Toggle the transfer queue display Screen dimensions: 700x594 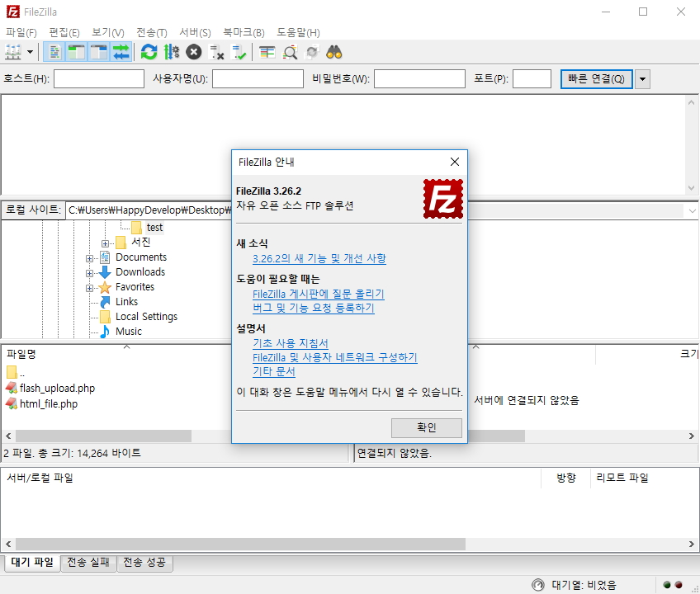tap(121, 52)
